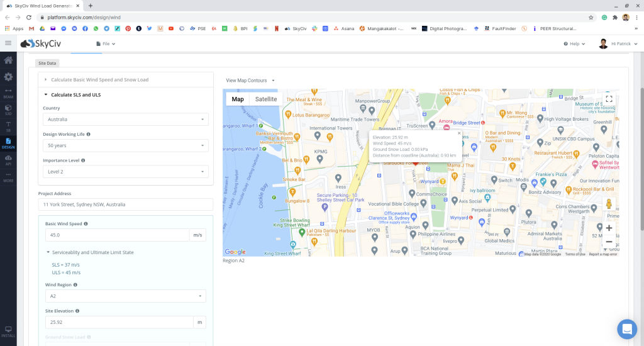Click the home icon in sidebar
The width and height of the screenshot is (644, 346).
point(8,60)
